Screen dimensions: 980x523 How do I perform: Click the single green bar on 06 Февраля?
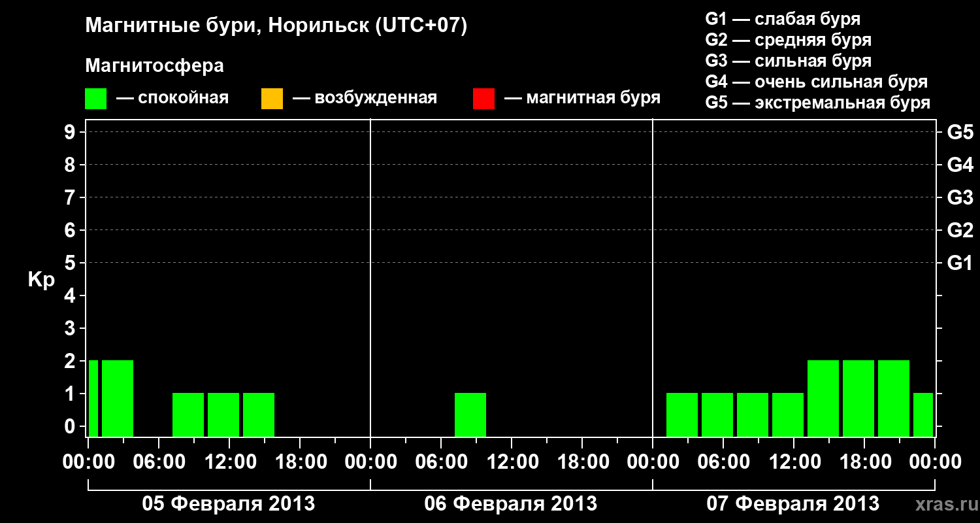[x=470, y=414]
